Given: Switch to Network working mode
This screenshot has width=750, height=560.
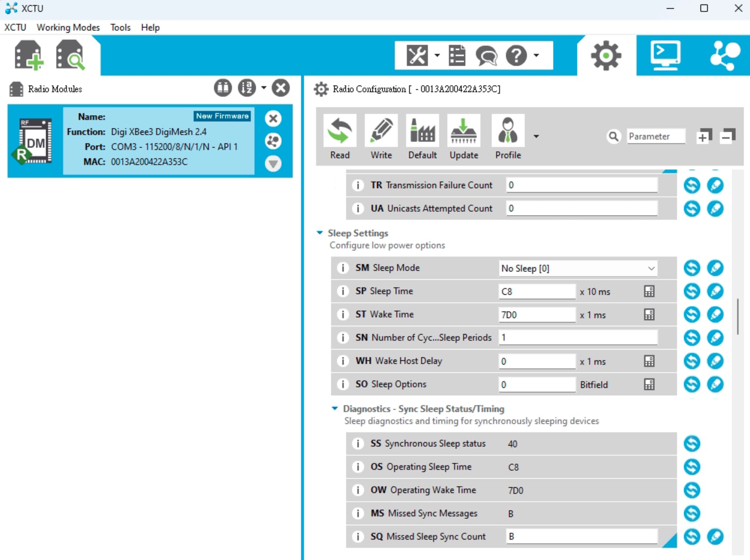Looking at the screenshot, I should 725,55.
